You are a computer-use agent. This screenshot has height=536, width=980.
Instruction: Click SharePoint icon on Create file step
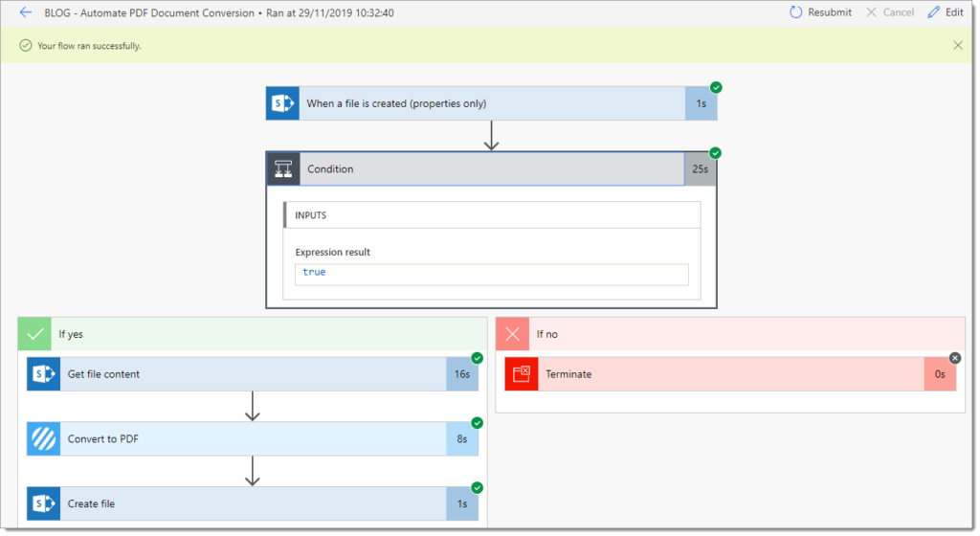pos(44,503)
